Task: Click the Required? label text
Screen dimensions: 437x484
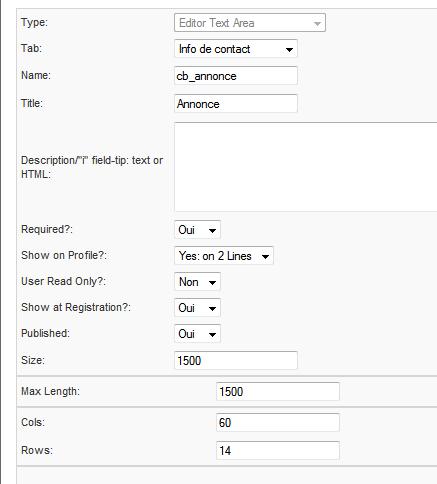Action: 47,229
